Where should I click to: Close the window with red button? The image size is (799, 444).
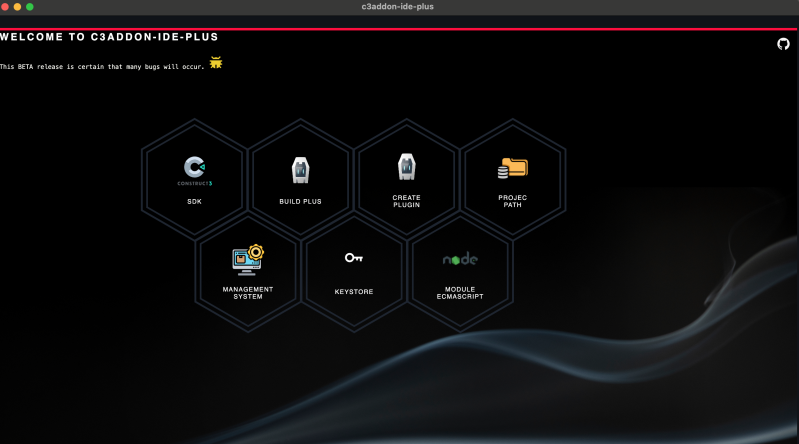(5, 7)
